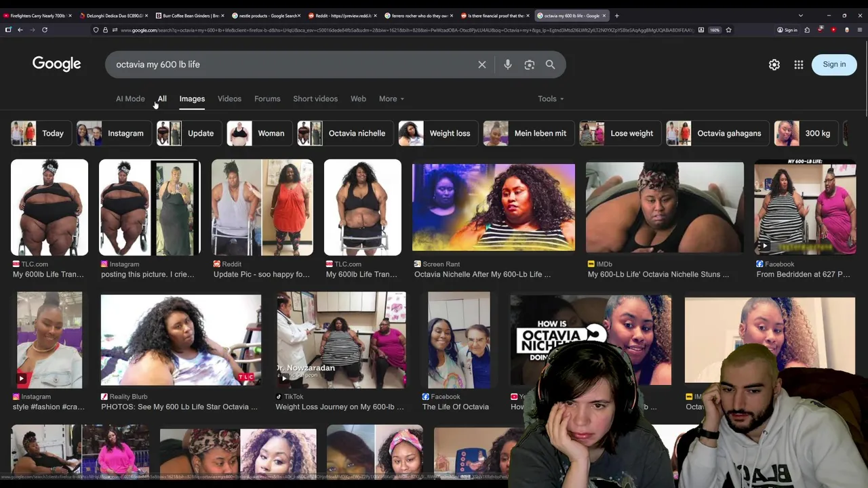Switch to the ferrero rocher tab

pos(419,16)
